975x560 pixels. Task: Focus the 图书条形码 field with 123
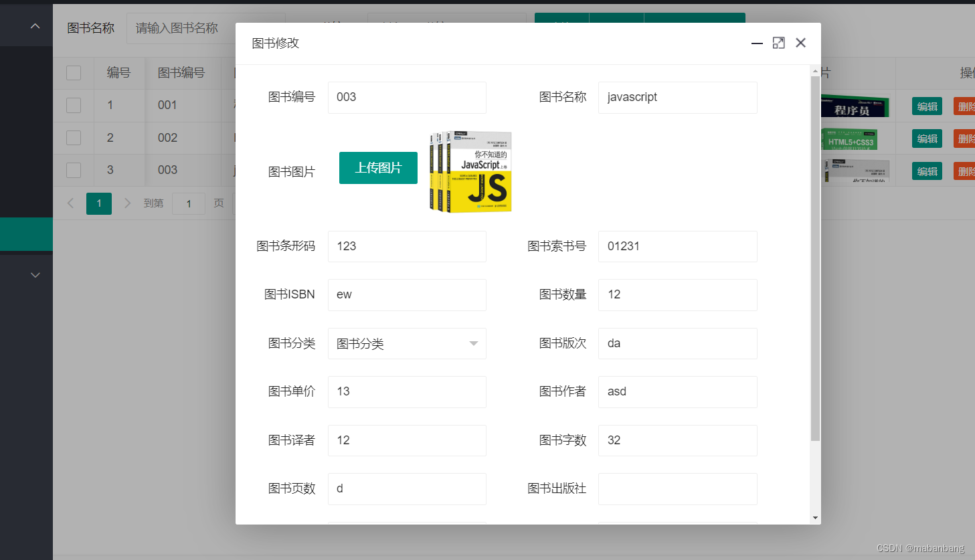pos(407,246)
